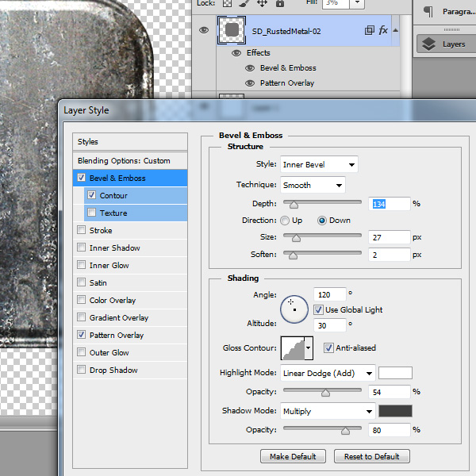Click the Size slider handle
The image size is (476, 476).
pos(296,238)
